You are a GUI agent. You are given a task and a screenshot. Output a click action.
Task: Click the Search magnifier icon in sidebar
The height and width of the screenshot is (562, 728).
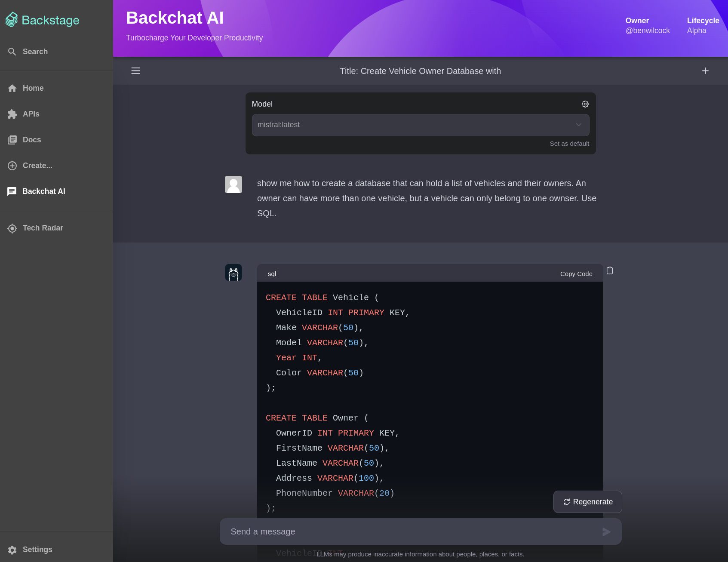coord(12,52)
